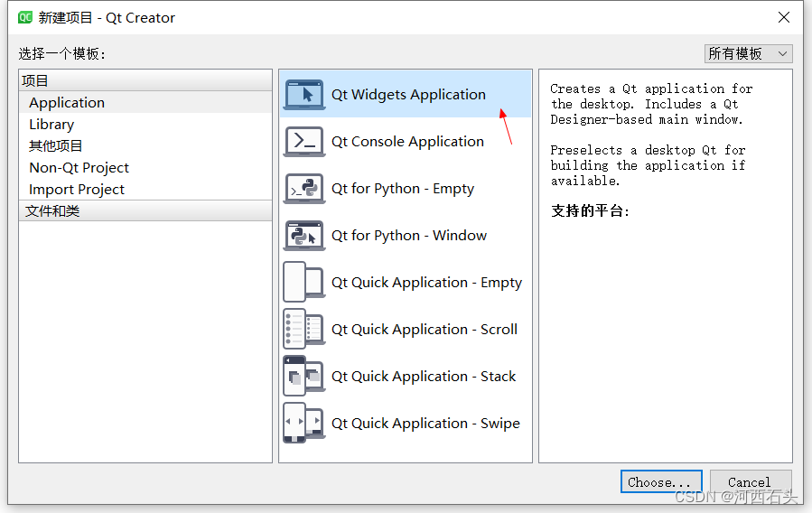
Task: Select the Library project category
Action: tap(145, 125)
